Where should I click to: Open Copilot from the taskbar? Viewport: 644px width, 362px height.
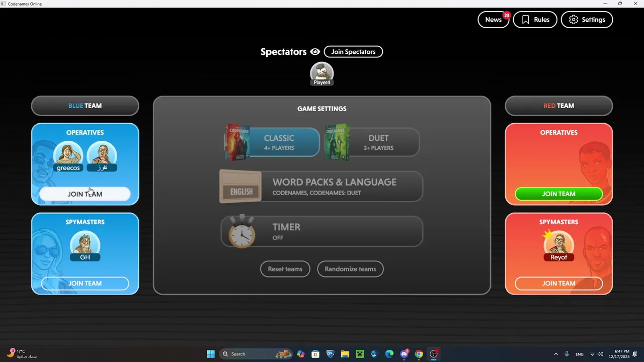pyautogui.click(x=301, y=354)
